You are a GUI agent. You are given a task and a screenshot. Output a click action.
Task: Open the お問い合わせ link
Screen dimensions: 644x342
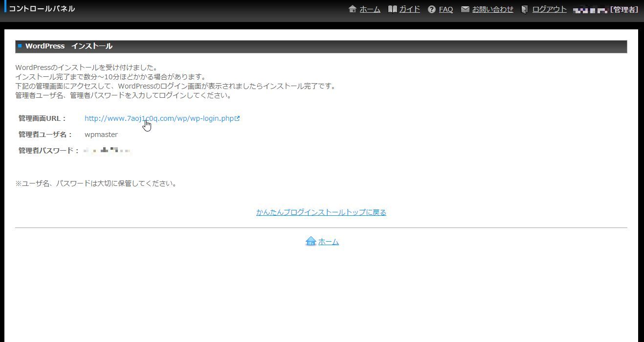coord(493,9)
